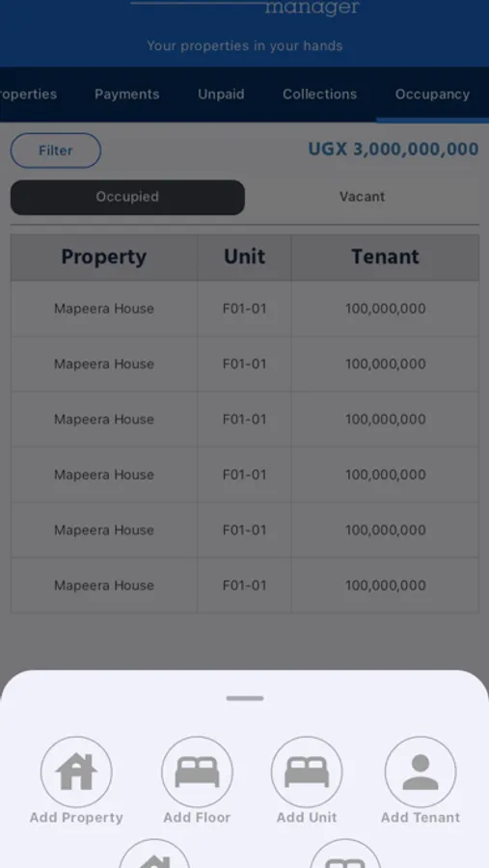This screenshot has width=489, height=868.
Task: Select the Occupancy tab
Action: (x=432, y=95)
